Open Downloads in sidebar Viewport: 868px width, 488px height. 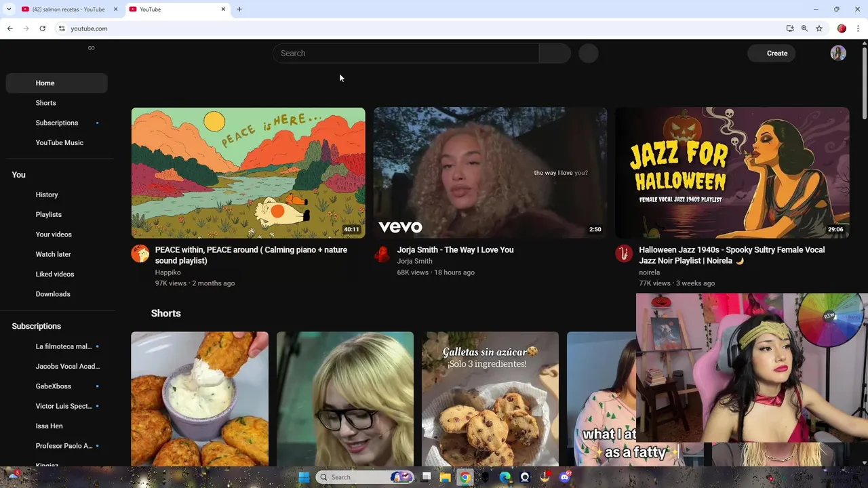[x=56, y=294]
